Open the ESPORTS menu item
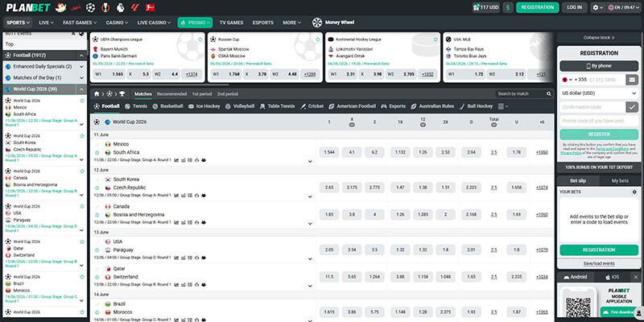 tap(263, 23)
